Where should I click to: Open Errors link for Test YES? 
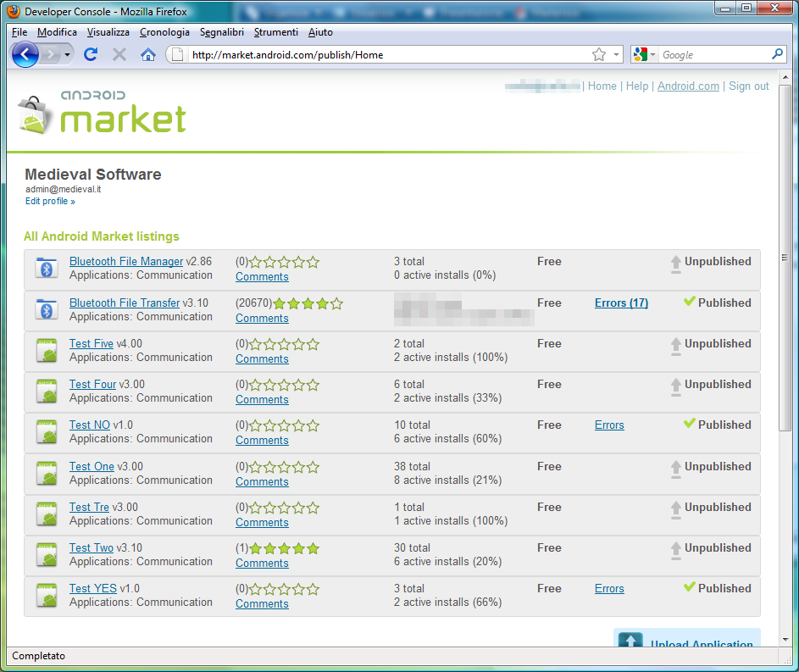point(609,589)
